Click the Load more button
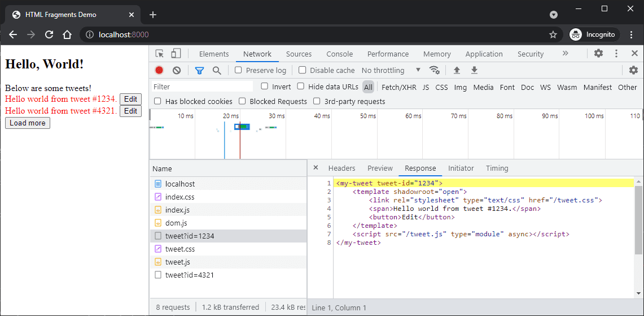 click(x=28, y=123)
